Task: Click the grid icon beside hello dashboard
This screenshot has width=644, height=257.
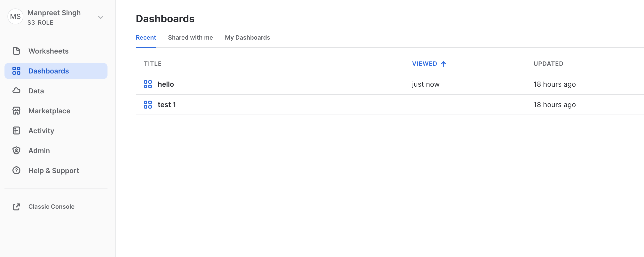Action: [x=148, y=84]
